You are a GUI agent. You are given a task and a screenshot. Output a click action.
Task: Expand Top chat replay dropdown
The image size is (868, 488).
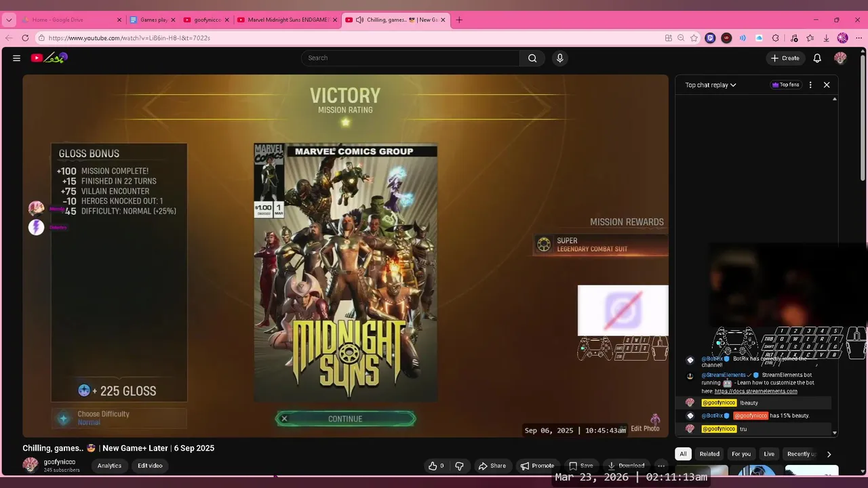[x=711, y=85]
